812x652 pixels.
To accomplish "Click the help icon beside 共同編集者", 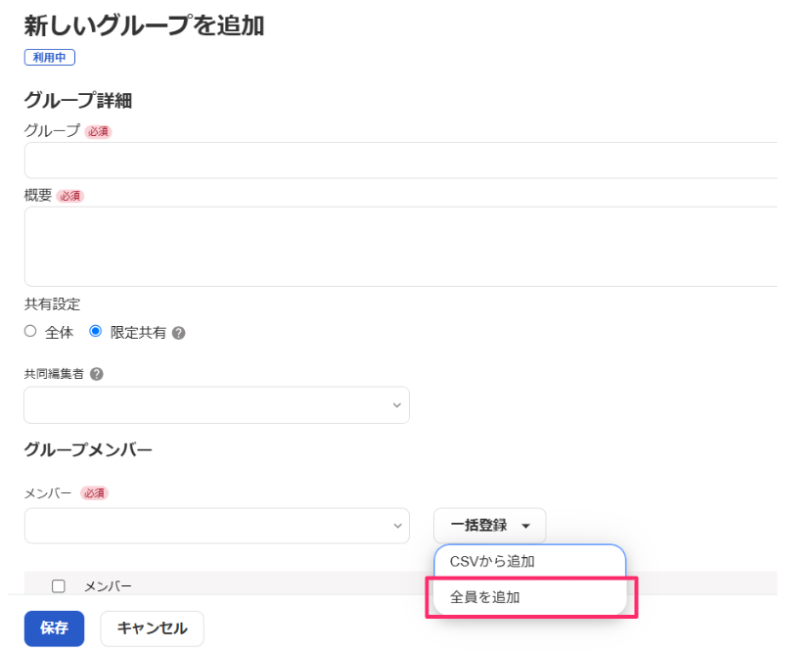I will pos(96,374).
